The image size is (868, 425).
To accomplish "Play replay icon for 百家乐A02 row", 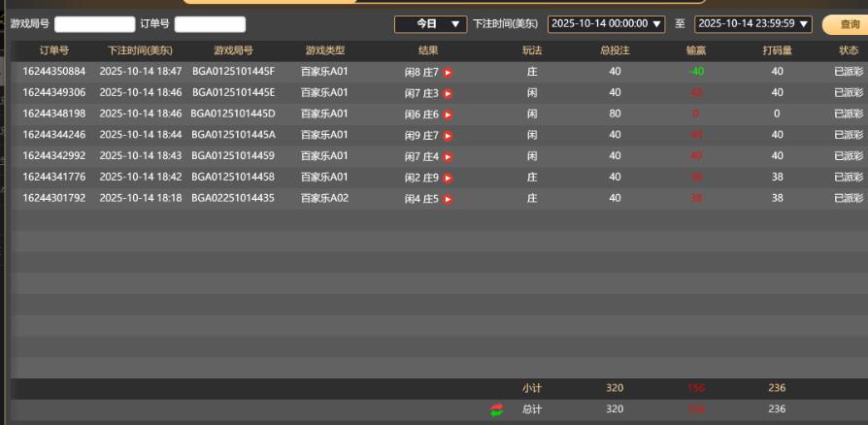I will 448,199.
